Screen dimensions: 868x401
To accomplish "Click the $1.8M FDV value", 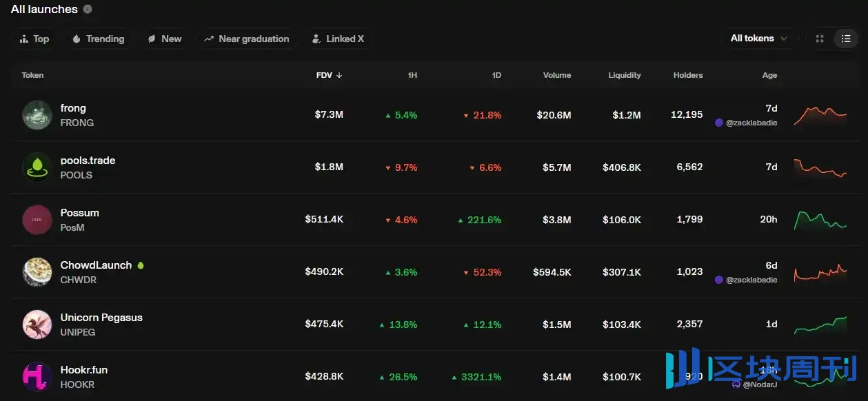I will [329, 167].
